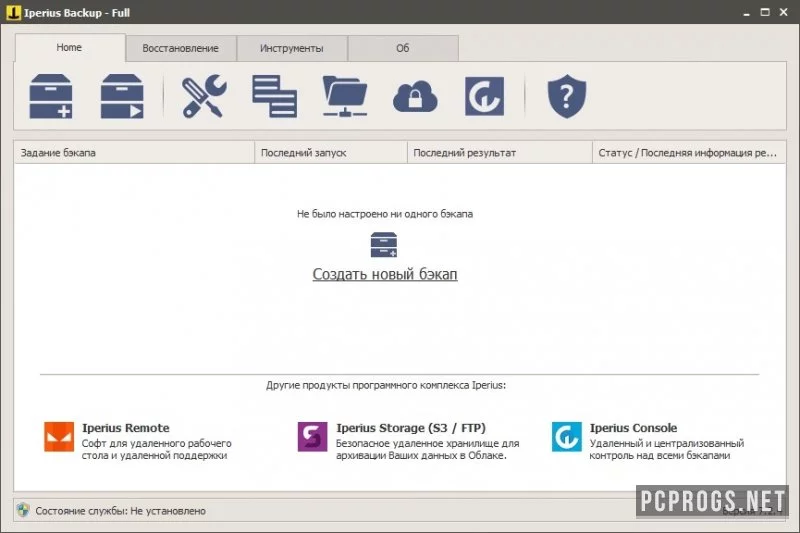Open Iperius Console toolbar icon
The width and height of the screenshot is (800, 533).
pos(485,96)
